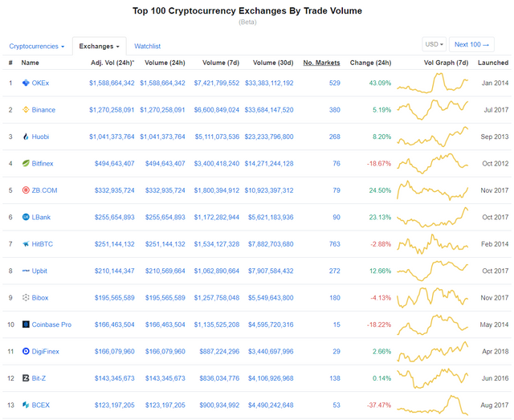Open the BCEX exchange link
Image resolution: width=514 pixels, height=420 pixels.
[x=41, y=406]
